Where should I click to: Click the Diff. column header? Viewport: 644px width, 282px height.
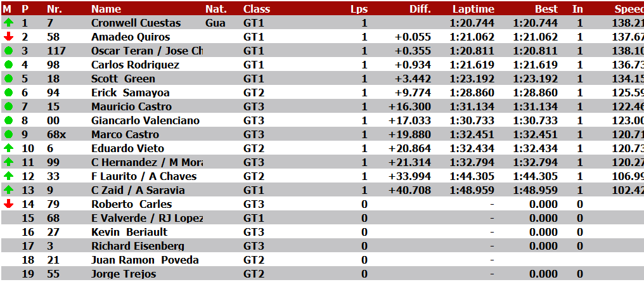pos(420,9)
